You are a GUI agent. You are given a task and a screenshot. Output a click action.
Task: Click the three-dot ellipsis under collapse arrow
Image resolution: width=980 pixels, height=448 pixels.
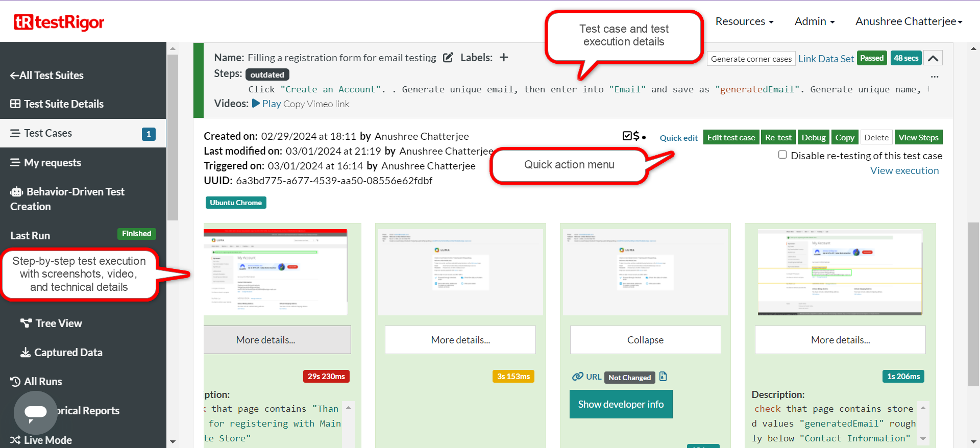click(934, 77)
